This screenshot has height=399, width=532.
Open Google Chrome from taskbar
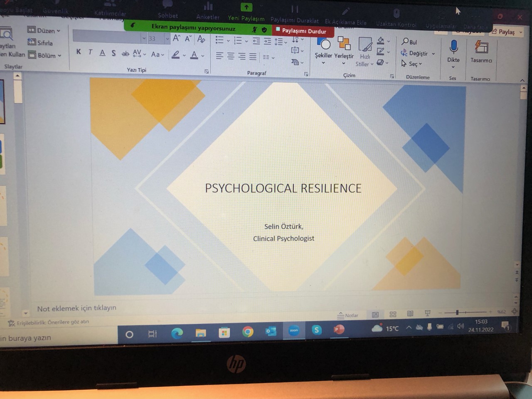(x=248, y=332)
